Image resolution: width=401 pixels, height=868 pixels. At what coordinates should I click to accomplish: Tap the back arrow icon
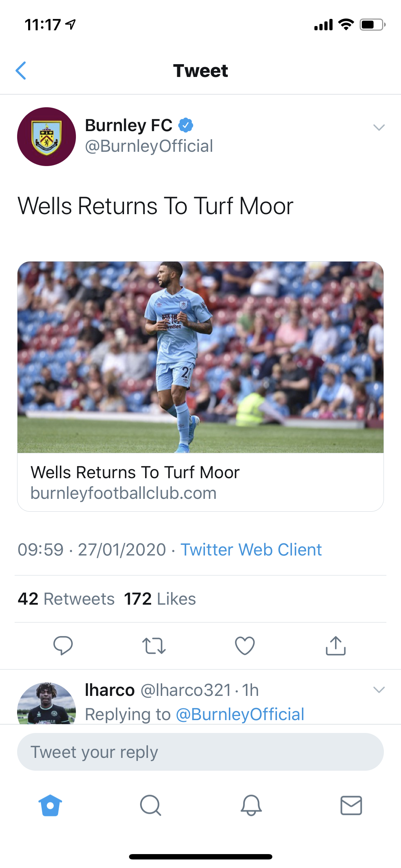(21, 71)
